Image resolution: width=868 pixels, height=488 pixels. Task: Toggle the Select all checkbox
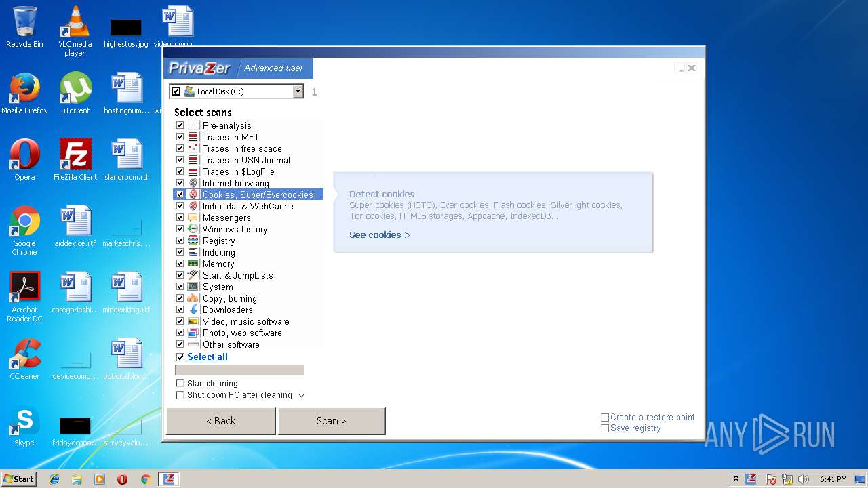click(x=180, y=357)
